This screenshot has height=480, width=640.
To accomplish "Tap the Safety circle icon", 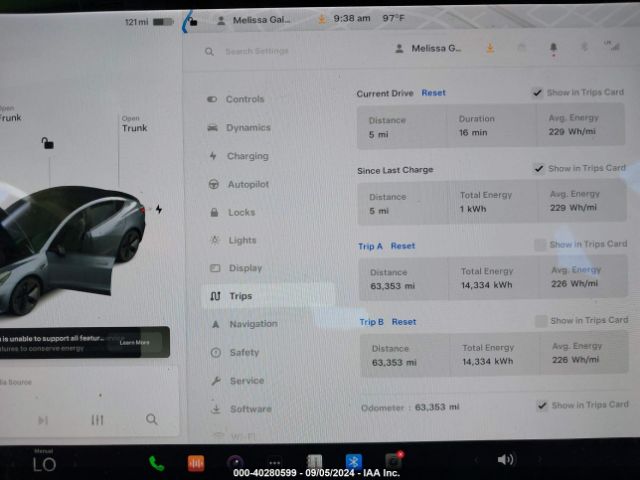I will pos(216,353).
